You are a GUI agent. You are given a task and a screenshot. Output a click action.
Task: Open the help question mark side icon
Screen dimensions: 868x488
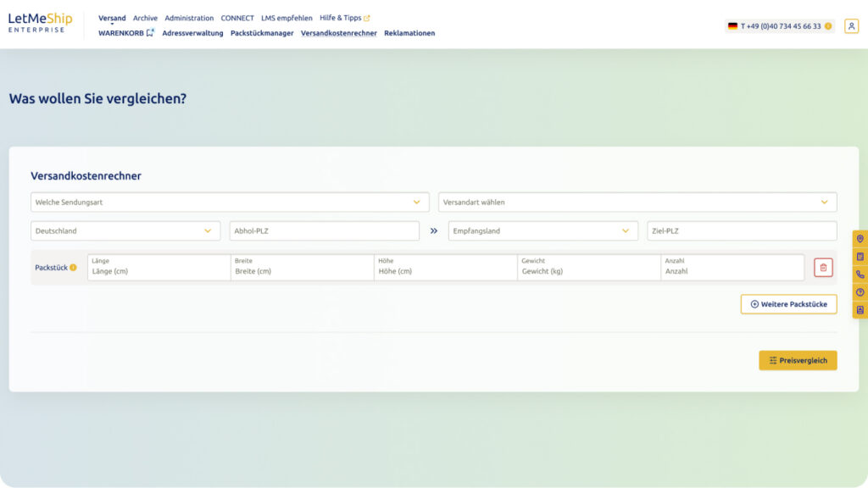pyautogui.click(x=860, y=292)
